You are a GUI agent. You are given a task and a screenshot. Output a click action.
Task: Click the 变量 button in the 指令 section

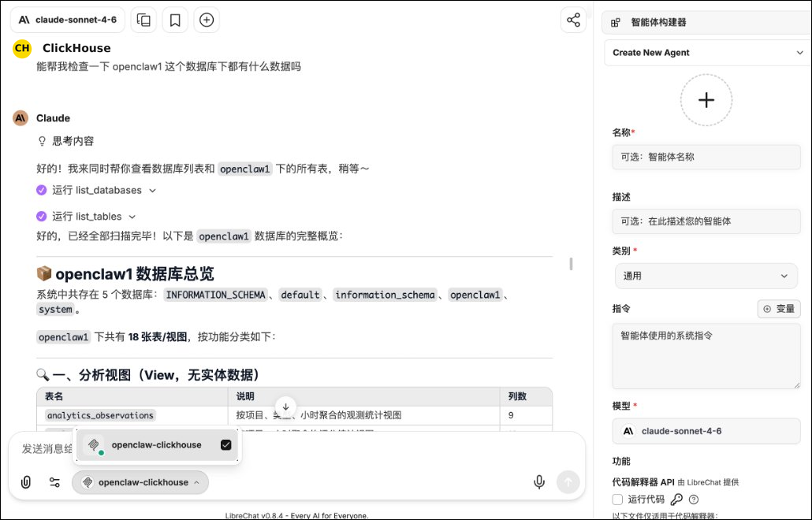(x=779, y=308)
